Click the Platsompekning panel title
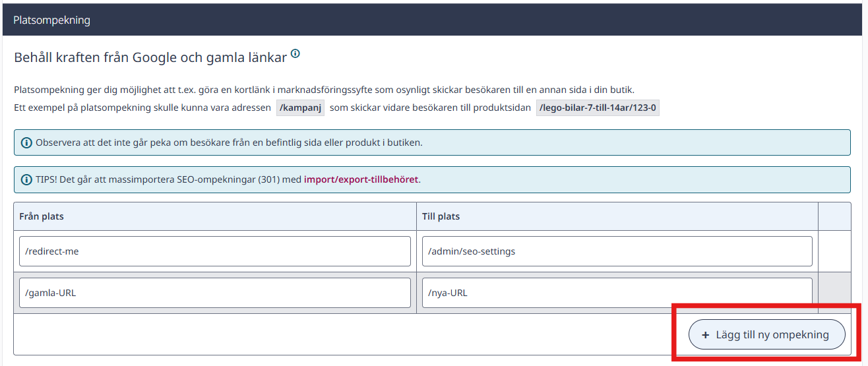Screen dimensions: 868x366 pos(52,20)
